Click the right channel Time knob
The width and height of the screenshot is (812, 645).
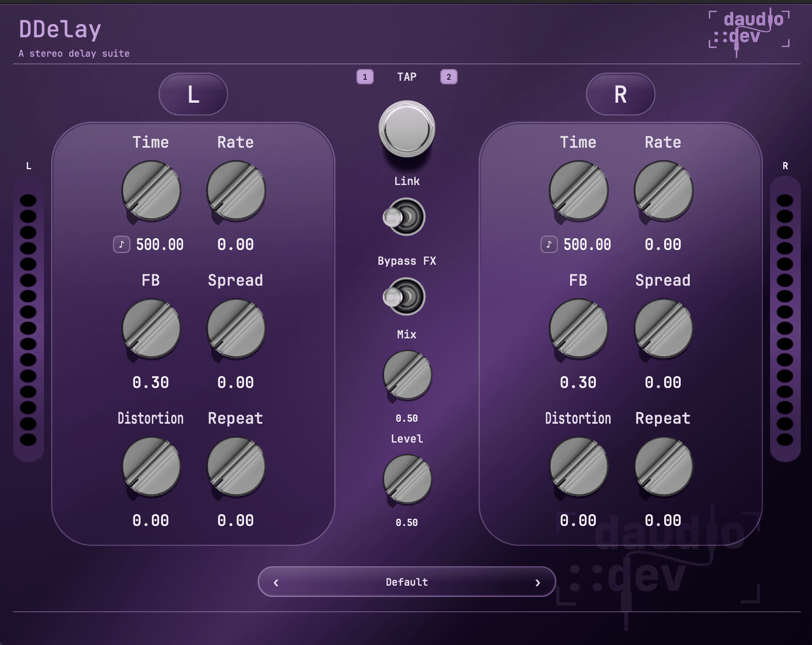click(x=578, y=191)
